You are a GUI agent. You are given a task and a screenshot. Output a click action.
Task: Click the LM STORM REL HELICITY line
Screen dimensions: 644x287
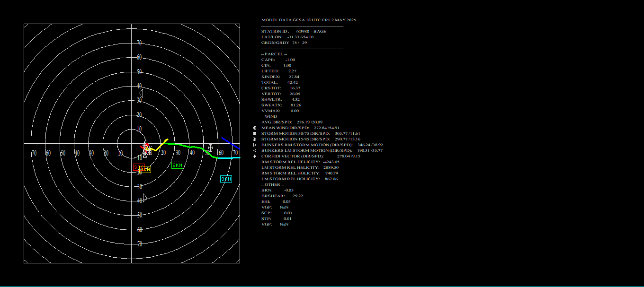[x=300, y=167]
